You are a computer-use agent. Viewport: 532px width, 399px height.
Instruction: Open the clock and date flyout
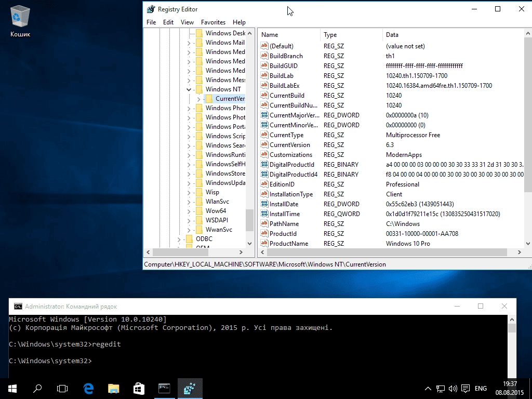(x=510, y=389)
